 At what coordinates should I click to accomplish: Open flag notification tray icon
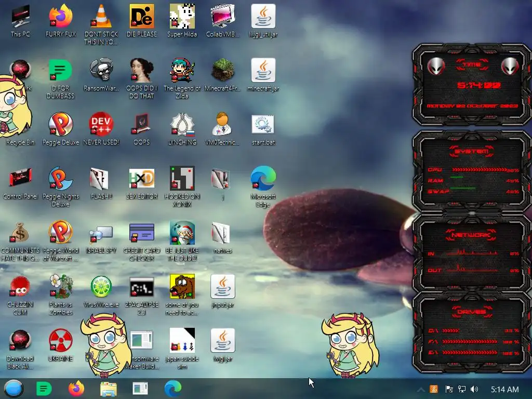click(449, 389)
